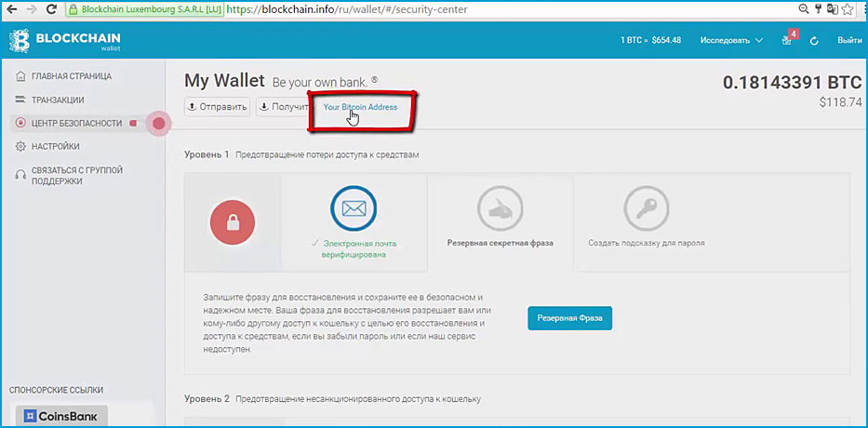Open Настройки in the sidebar
868x428 pixels.
coord(55,146)
